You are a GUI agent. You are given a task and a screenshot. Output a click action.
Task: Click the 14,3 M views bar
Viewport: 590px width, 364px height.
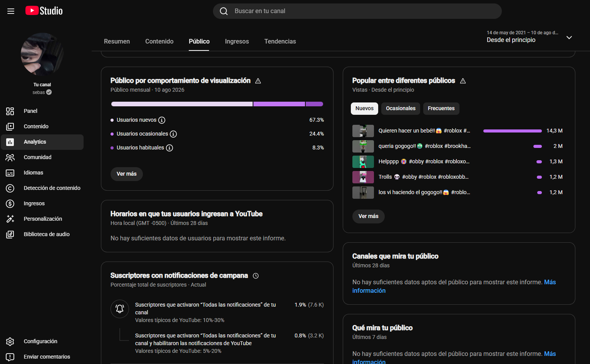(x=513, y=131)
